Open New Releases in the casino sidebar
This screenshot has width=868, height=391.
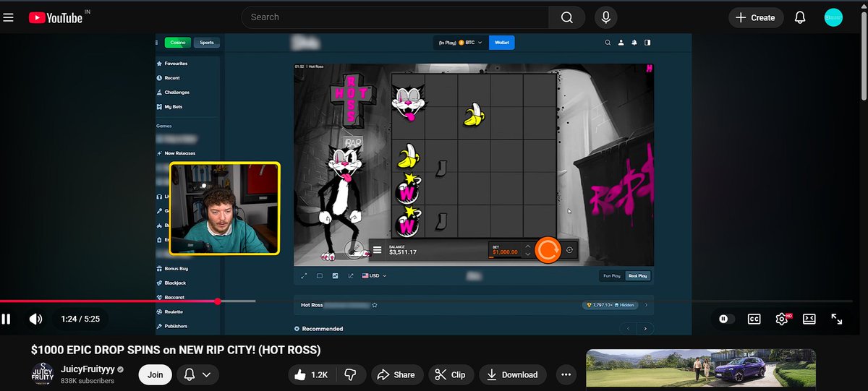click(x=176, y=153)
